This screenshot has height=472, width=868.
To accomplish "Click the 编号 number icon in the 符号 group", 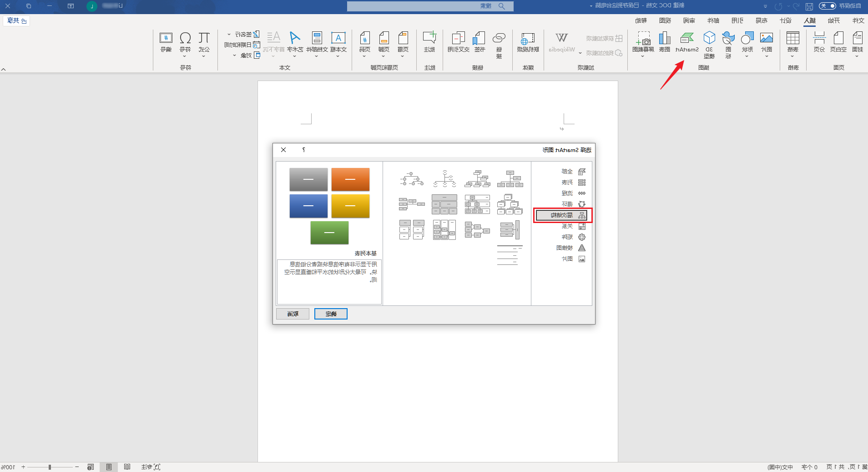I will point(166,42).
